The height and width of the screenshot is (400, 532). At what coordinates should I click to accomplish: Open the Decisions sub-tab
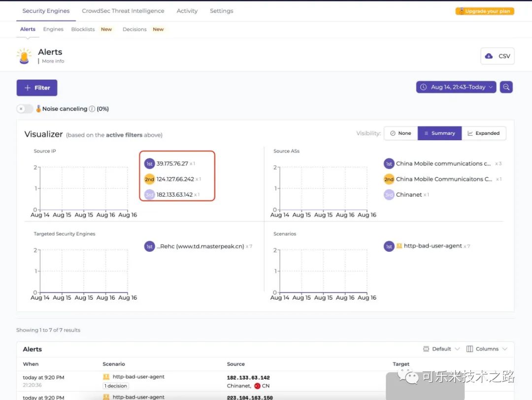click(x=134, y=29)
